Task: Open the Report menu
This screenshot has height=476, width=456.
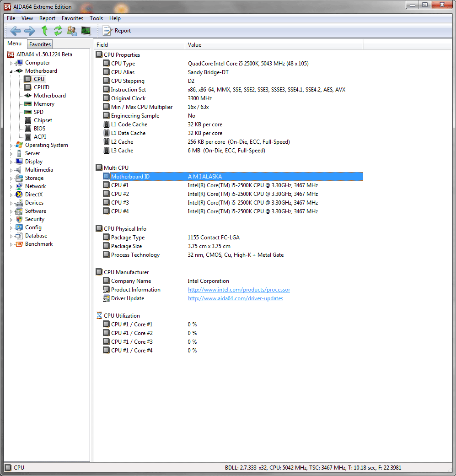Action: pyautogui.click(x=47, y=18)
